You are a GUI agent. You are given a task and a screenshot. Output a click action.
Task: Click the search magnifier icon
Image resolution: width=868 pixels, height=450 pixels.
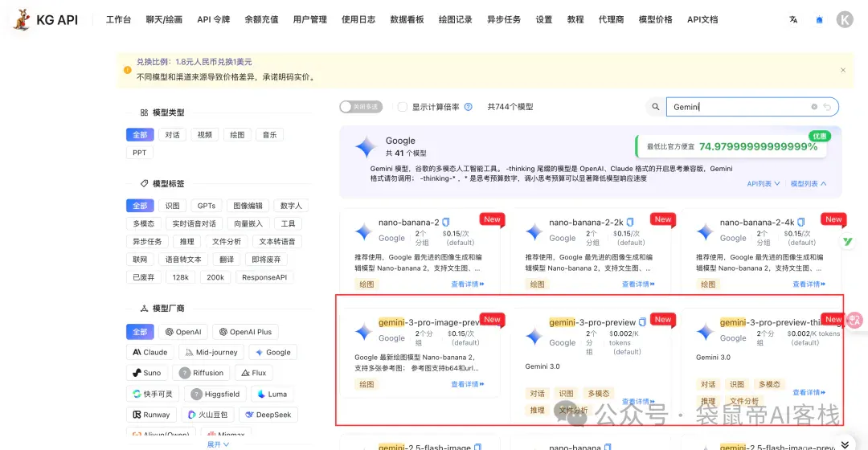[656, 107]
